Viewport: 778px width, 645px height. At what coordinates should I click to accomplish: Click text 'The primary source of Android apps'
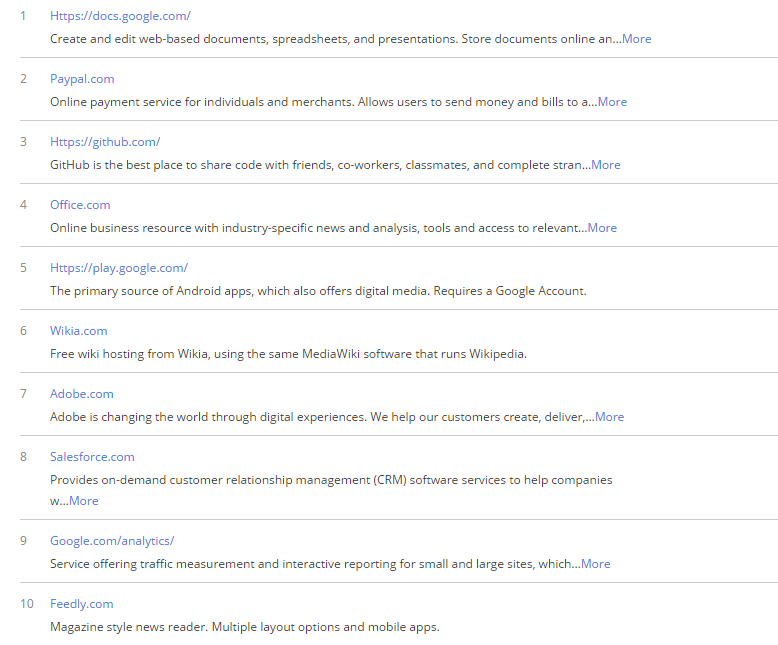151,291
